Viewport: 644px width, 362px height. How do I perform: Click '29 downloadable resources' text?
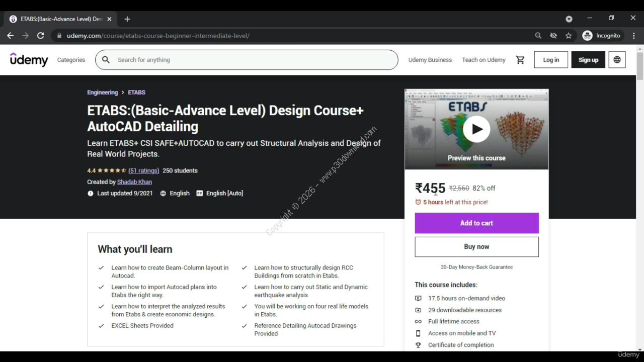pos(465,310)
